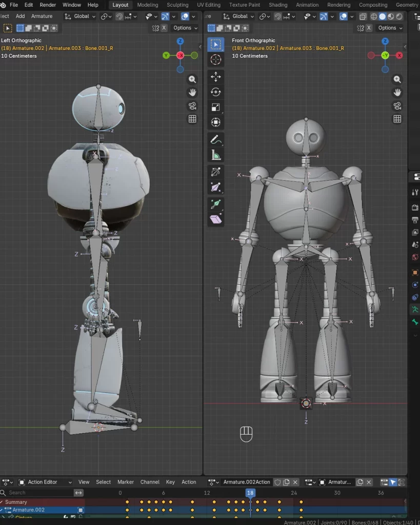
Task: Toggle only show selected filter in Action Editor
Action: (393, 482)
